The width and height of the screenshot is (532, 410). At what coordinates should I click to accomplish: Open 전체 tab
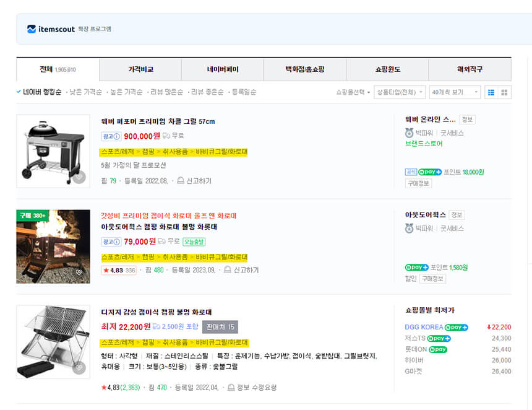[x=58, y=69]
